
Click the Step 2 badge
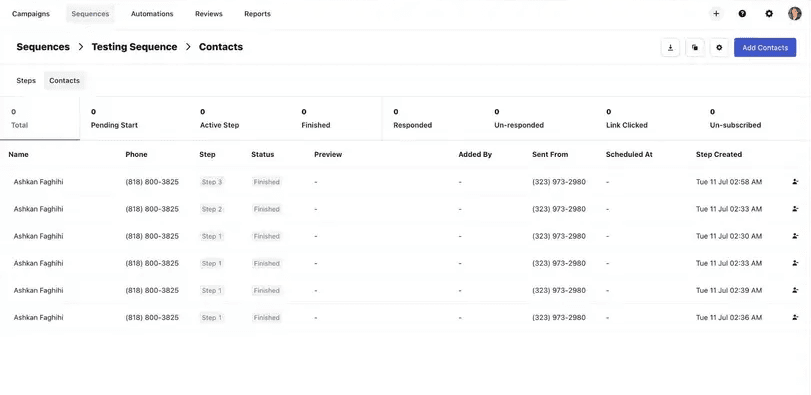[x=212, y=209]
